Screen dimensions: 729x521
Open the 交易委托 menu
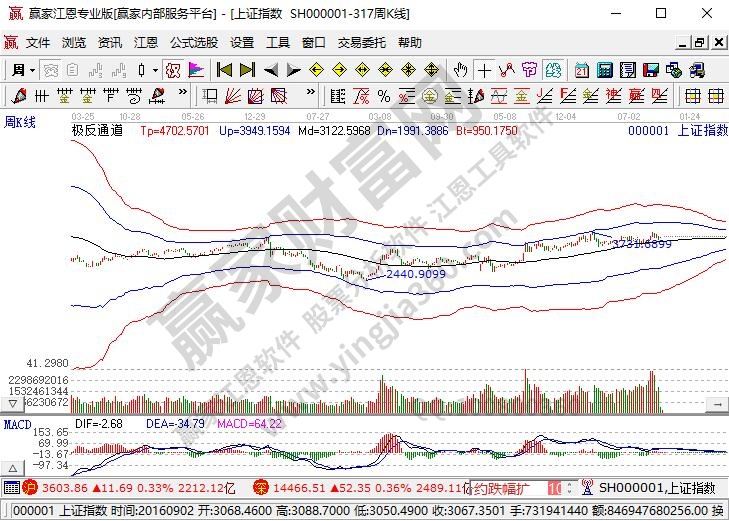(x=361, y=43)
